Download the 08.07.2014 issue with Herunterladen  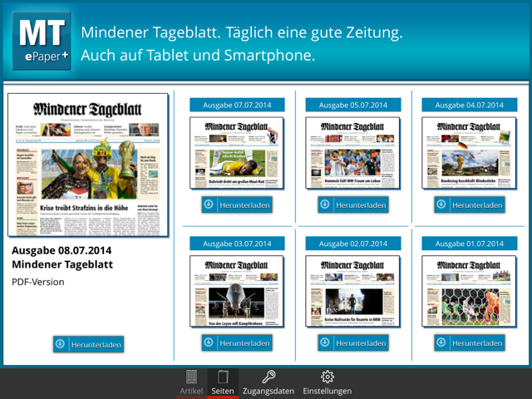pos(88,344)
